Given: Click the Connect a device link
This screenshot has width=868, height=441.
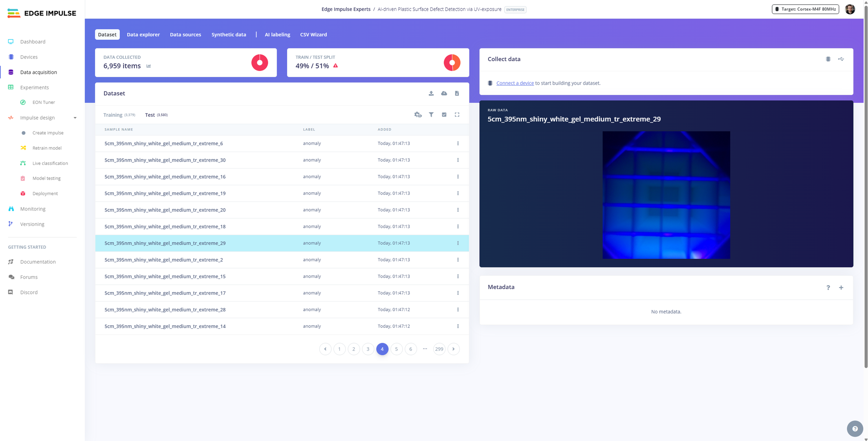Looking at the screenshot, I should pos(515,83).
